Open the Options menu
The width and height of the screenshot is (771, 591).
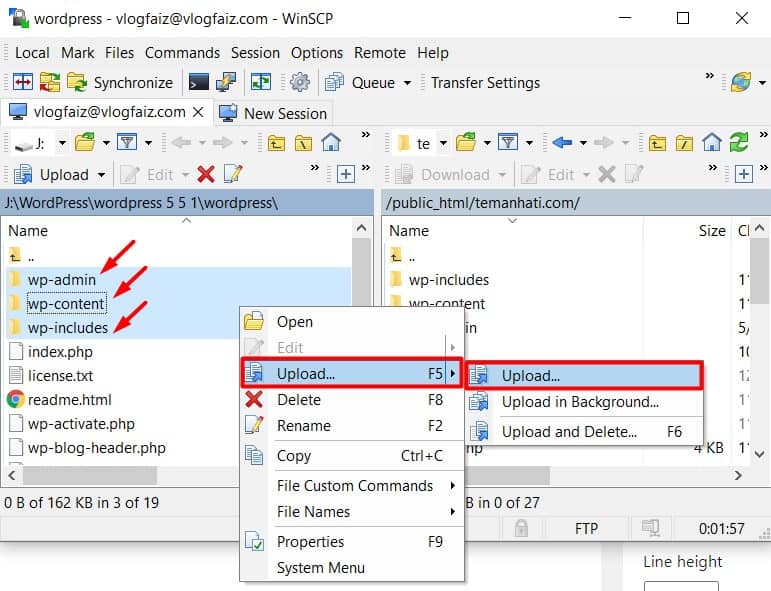tap(317, 53)
